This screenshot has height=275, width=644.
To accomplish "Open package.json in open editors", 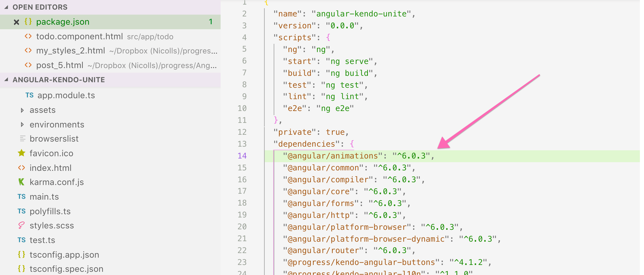I will click(63, 22).
